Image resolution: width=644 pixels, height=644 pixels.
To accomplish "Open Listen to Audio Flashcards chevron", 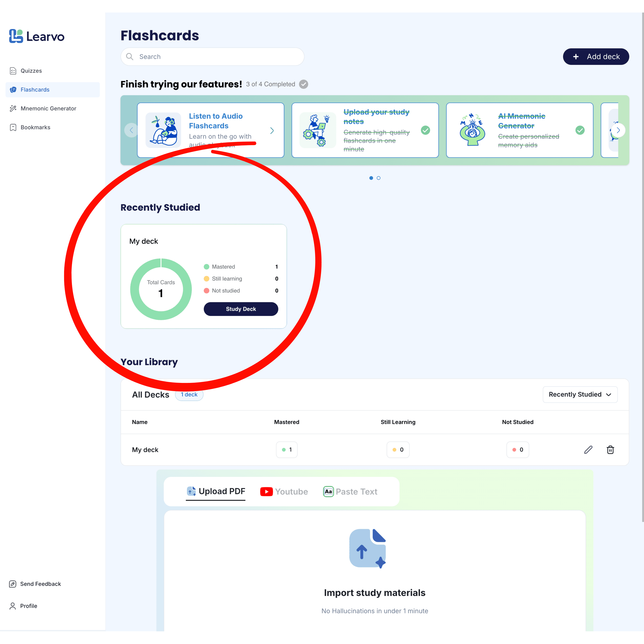I will coord(272,130).
